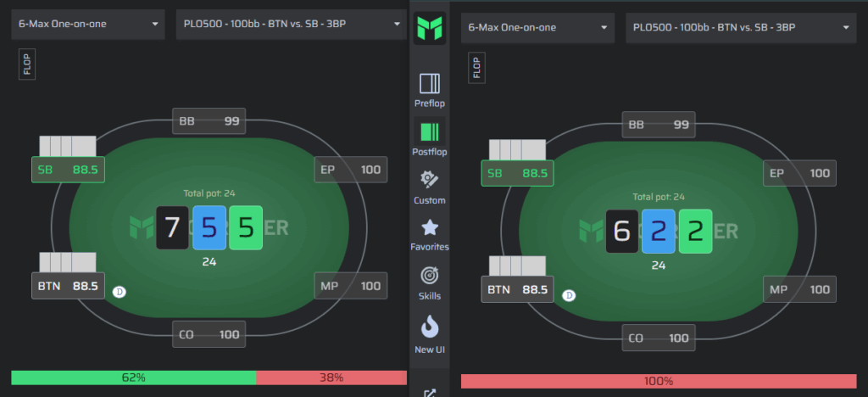
Task: Select the BB seat in right table
Action: pos(659,125)
